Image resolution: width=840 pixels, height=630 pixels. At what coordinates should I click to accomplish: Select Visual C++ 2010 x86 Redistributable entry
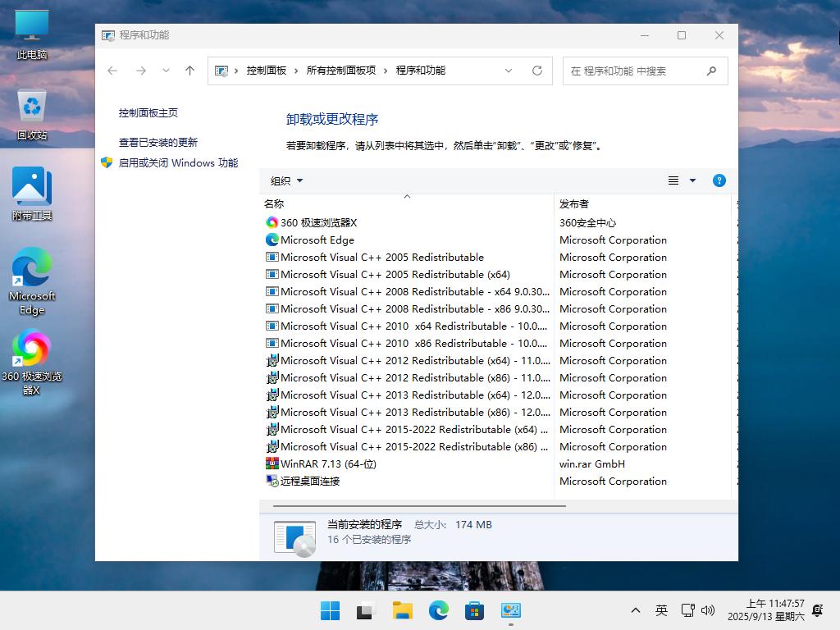pyautogui.click(x=407, y=344)
